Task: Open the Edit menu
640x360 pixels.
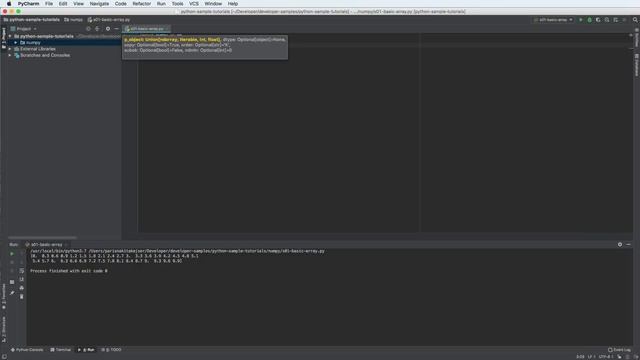Action: pos(63,4)
